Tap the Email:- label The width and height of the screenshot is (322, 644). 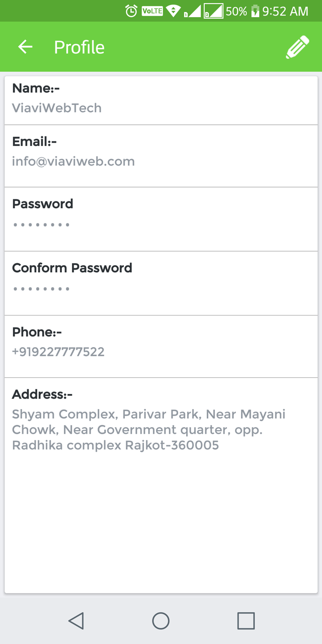[x=35, y=142]
